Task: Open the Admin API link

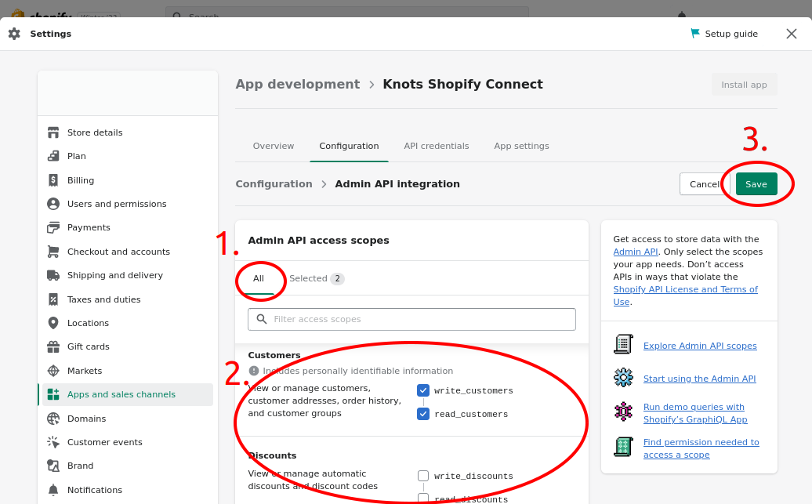Action: [636, 252]
